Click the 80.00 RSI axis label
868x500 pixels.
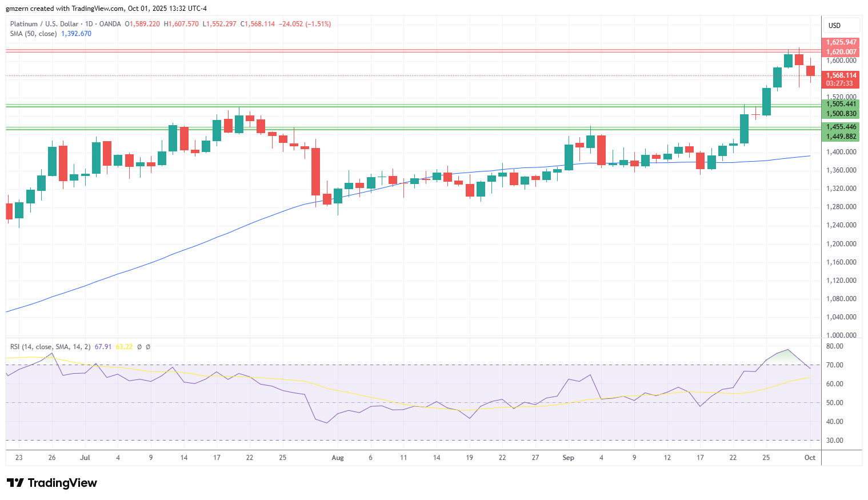coord(835,346)
